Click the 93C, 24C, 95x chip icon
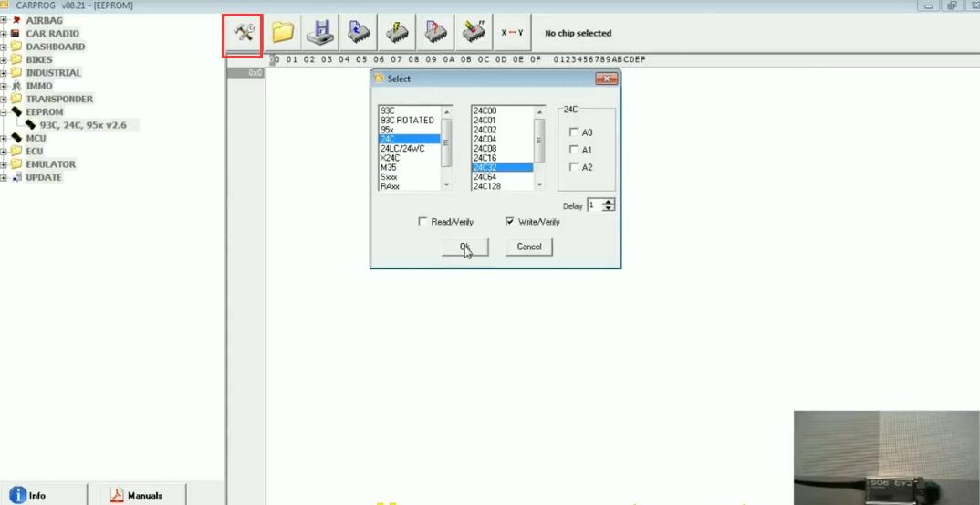The height and width of the screenshot is (505, 980). [x=31, y=125]
